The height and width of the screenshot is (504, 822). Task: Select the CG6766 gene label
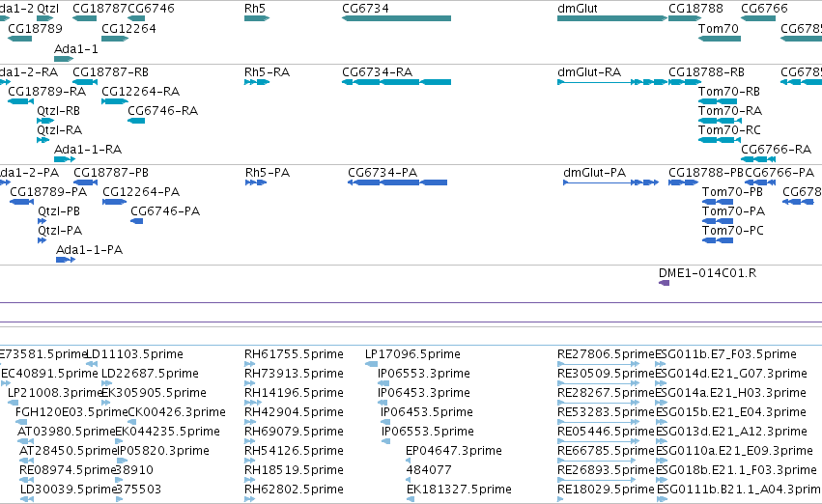tap(764, 9)
